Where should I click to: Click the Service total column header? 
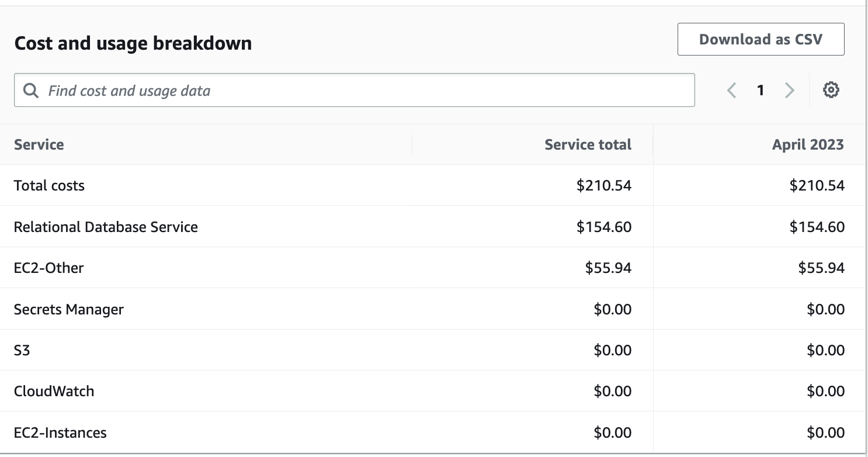coord(588,144)
